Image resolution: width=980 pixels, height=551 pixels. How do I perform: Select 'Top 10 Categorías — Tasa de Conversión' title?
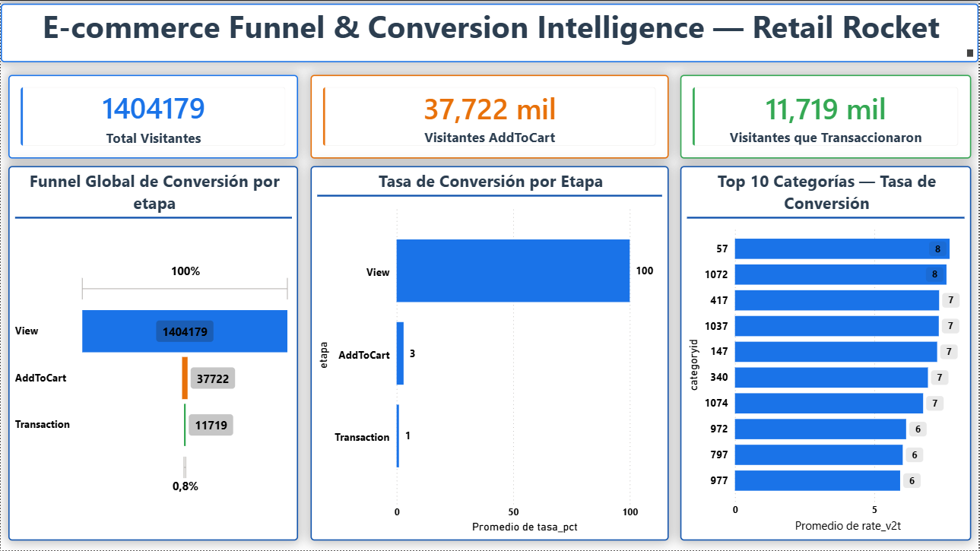click(826, 193)
